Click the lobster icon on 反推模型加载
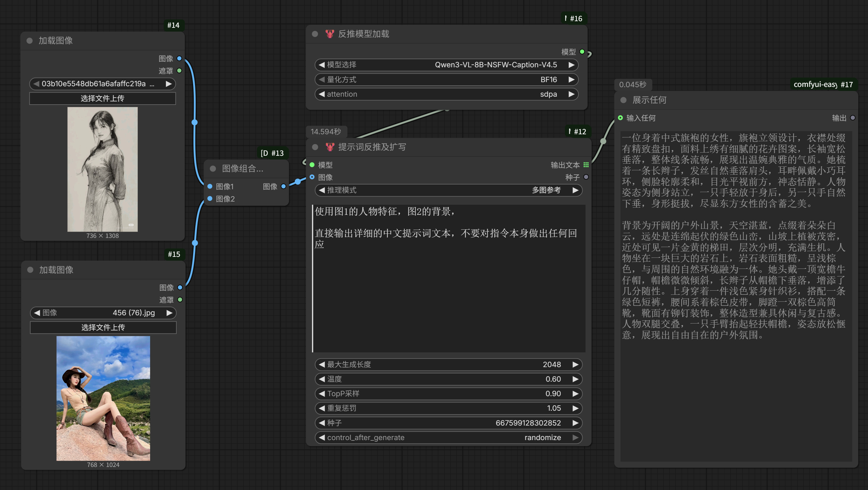 tap(330, 34)
